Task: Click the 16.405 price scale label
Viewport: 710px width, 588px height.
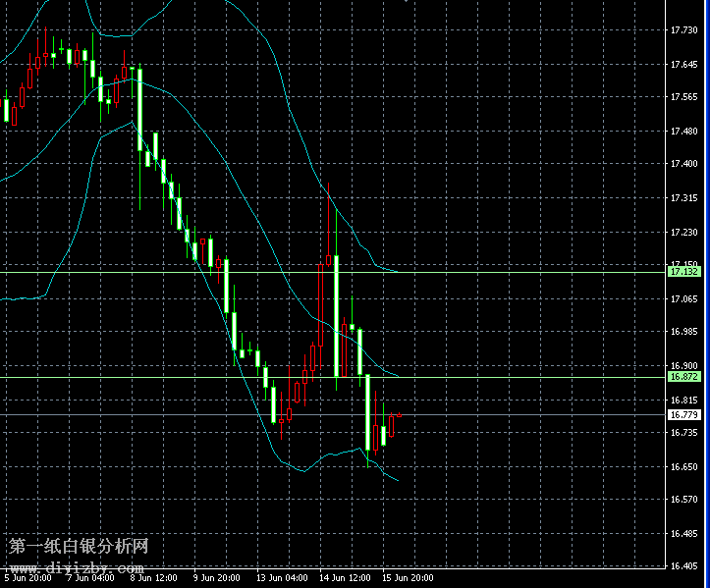Action: [x=683, y=566]
